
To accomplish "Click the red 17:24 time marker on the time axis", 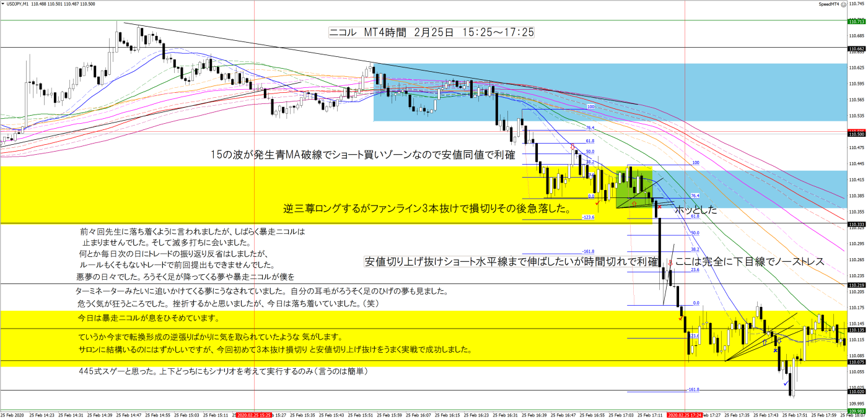I will (x=685, y=415).
